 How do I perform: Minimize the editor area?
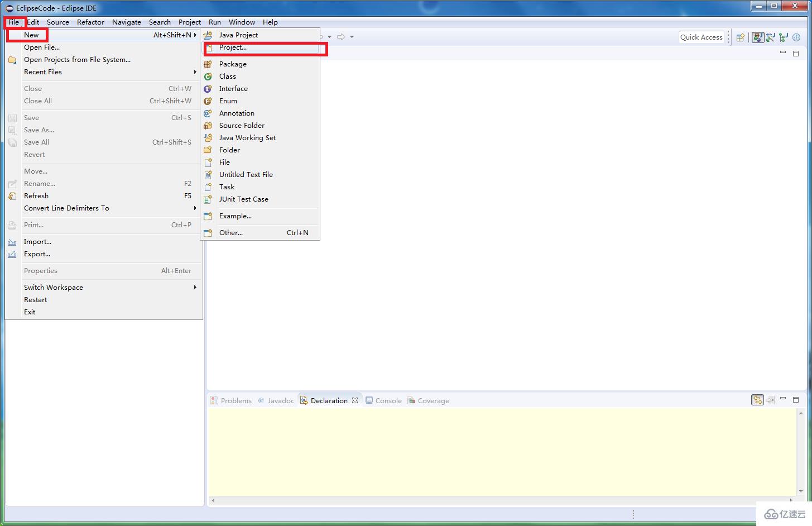[783, 52]
